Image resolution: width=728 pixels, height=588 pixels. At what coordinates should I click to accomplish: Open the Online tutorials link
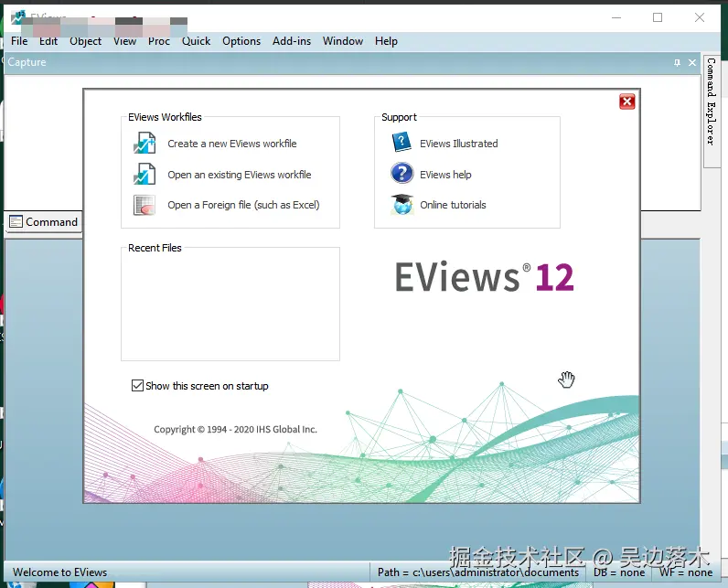[453, 205]
